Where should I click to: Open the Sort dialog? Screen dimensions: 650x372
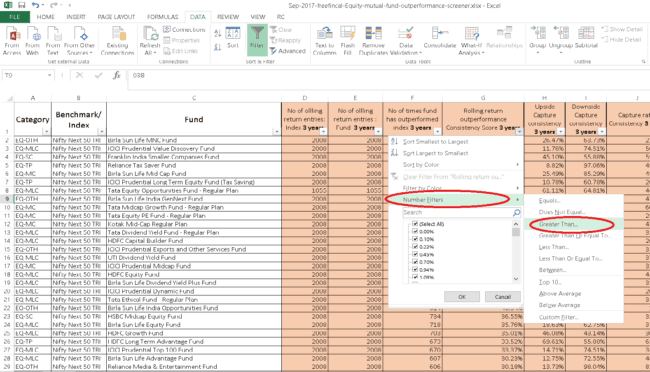233,37
